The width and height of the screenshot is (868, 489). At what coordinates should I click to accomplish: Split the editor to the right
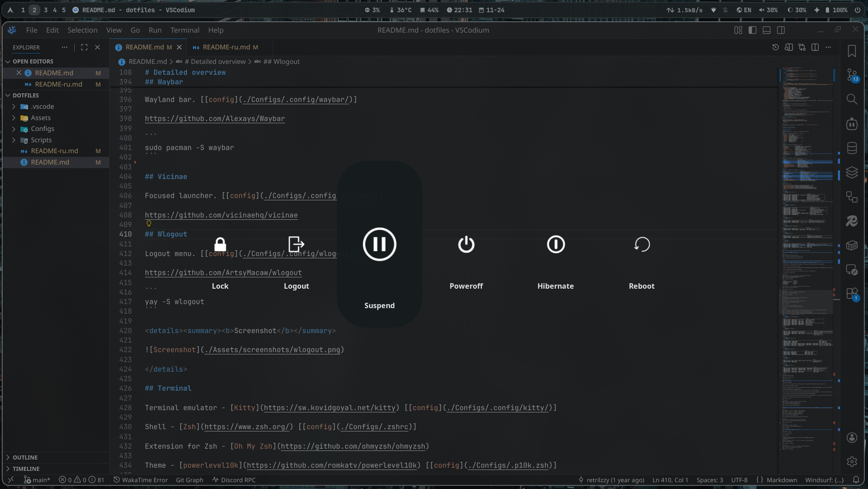point(815,47)
